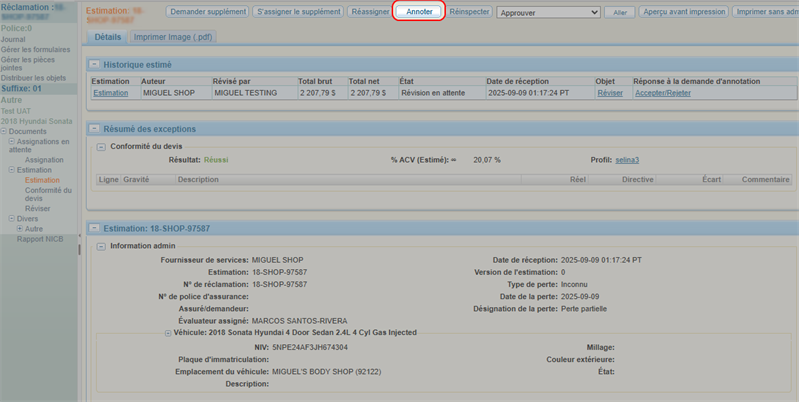Collapse the Documents tree node
The image size is (799, 402).
(4, 132)
